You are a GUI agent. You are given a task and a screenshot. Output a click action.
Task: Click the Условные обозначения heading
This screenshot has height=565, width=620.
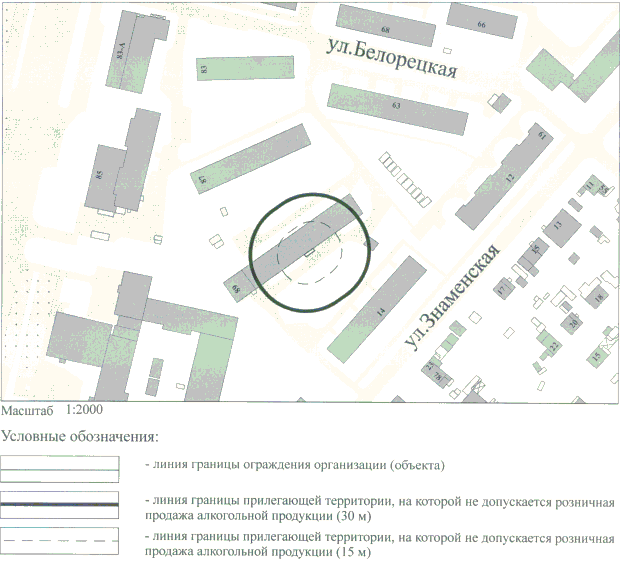(x=80, y=436)
